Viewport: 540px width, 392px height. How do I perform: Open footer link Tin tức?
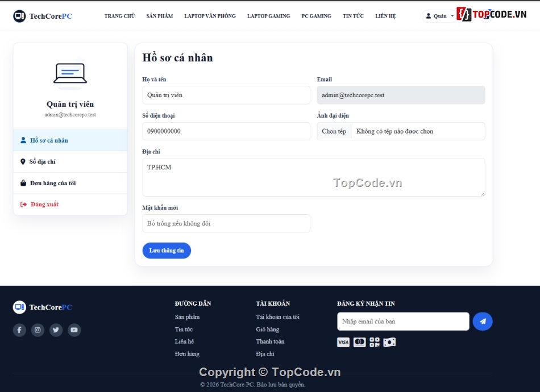[x=184, y=329]
